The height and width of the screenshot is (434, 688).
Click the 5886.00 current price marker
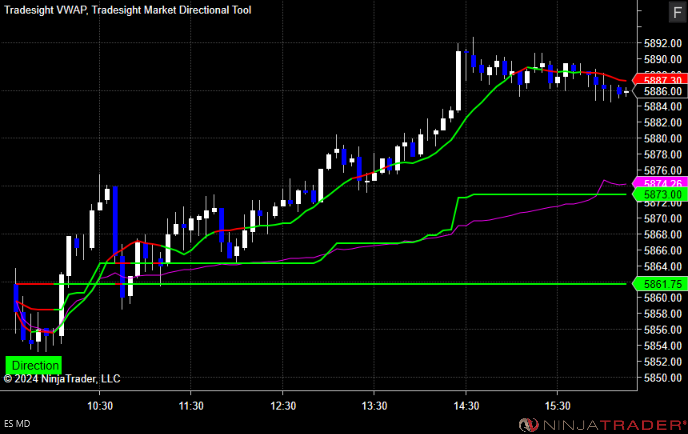(659, 91)
